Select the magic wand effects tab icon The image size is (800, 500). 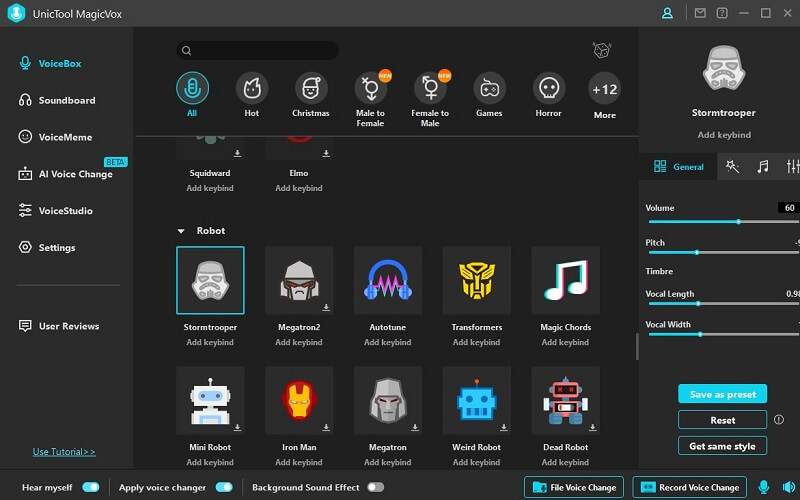pos(732,167)
